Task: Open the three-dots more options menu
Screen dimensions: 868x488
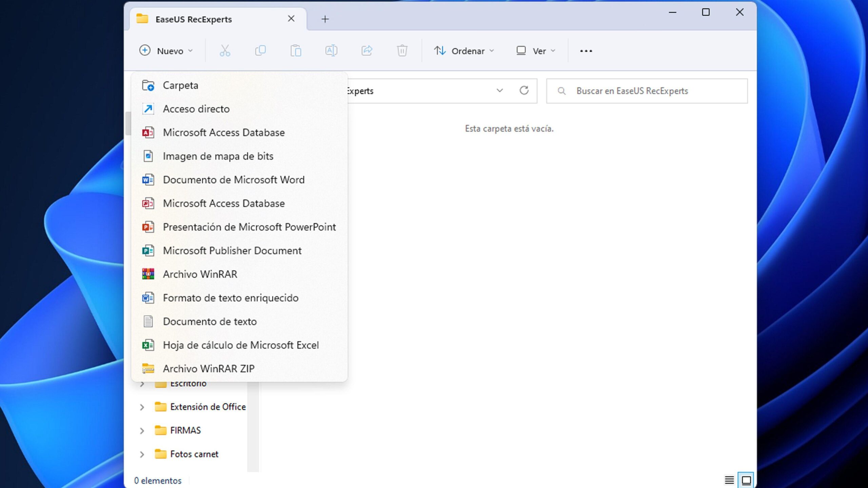Action: click(586, 51)
